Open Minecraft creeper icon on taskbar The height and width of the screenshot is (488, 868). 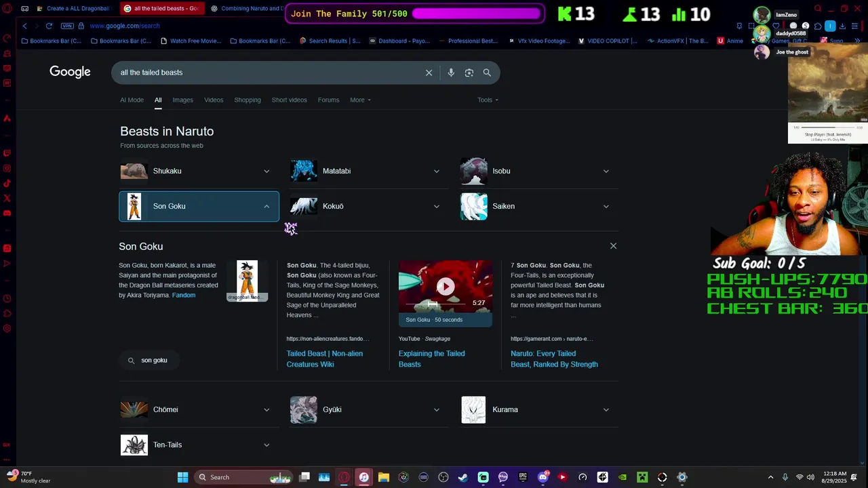(x=642, y=477)
